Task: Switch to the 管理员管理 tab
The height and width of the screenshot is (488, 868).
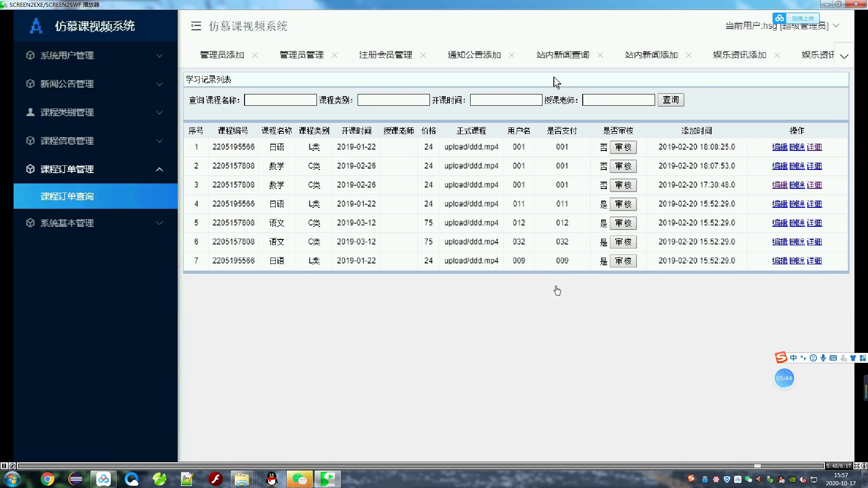Action: (x=302, y=55)
